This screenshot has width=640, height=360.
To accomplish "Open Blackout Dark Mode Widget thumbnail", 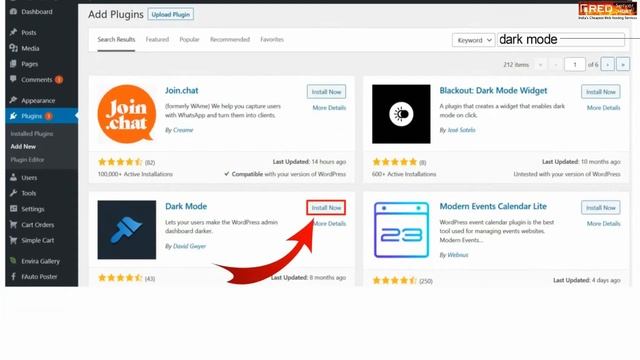I will point(401,114).
